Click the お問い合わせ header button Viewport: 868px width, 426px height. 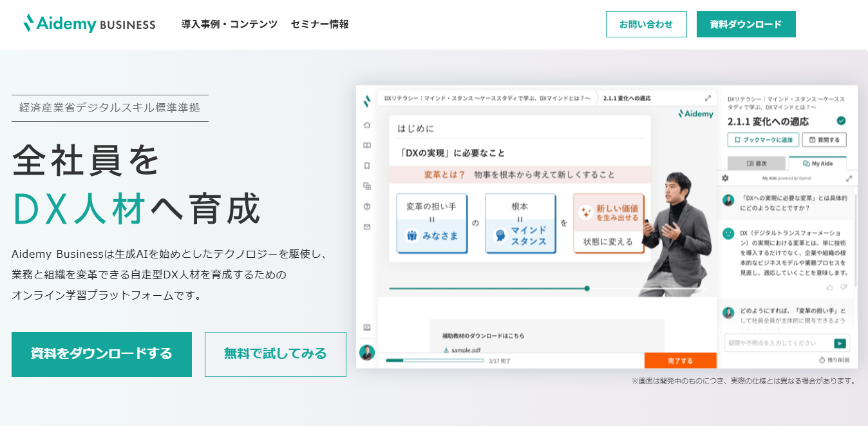[646, 24]
